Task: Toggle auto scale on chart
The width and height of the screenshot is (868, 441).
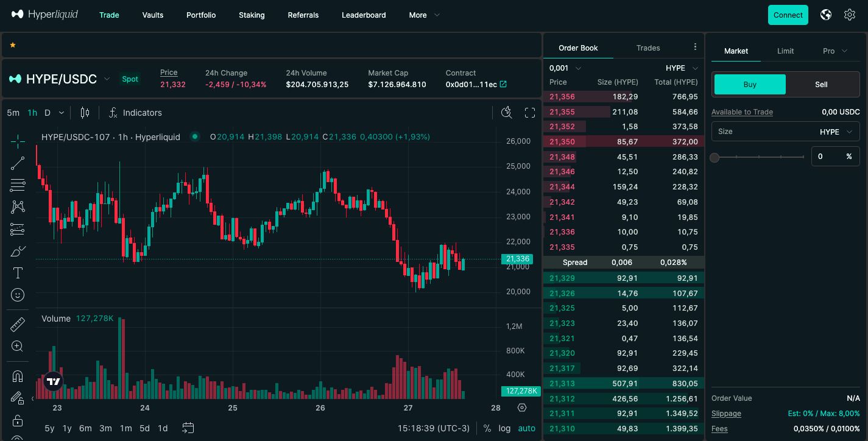Action: (526, 428)
